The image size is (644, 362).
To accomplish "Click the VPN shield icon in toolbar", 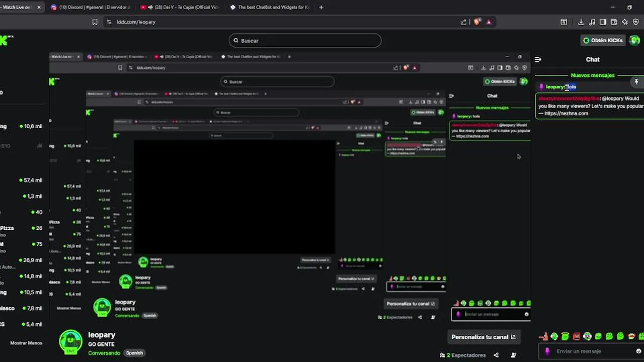I will click(x=636, y=22).
